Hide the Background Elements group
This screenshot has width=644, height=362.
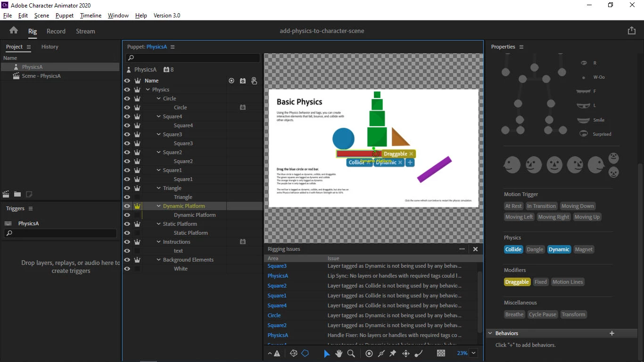[127, 260]
